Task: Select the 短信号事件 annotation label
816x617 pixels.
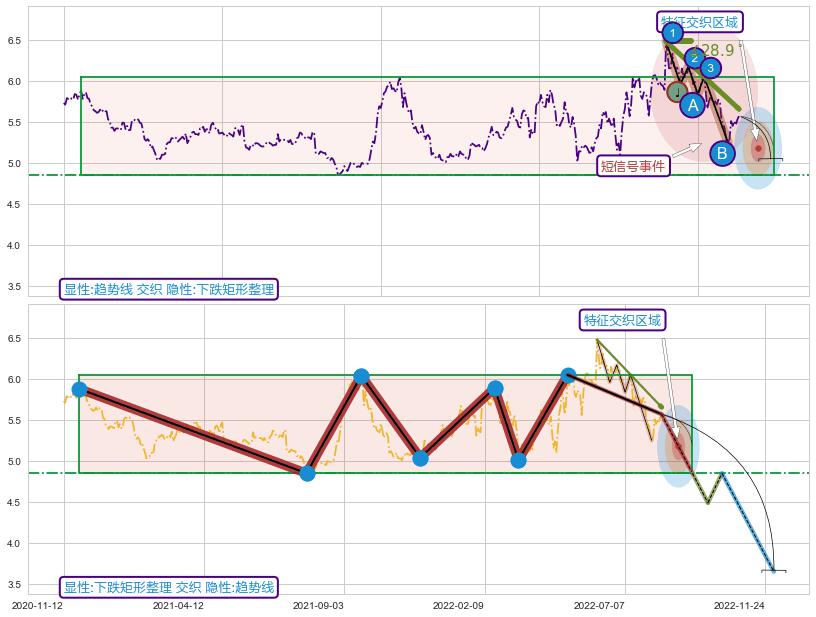Action: 633,166
